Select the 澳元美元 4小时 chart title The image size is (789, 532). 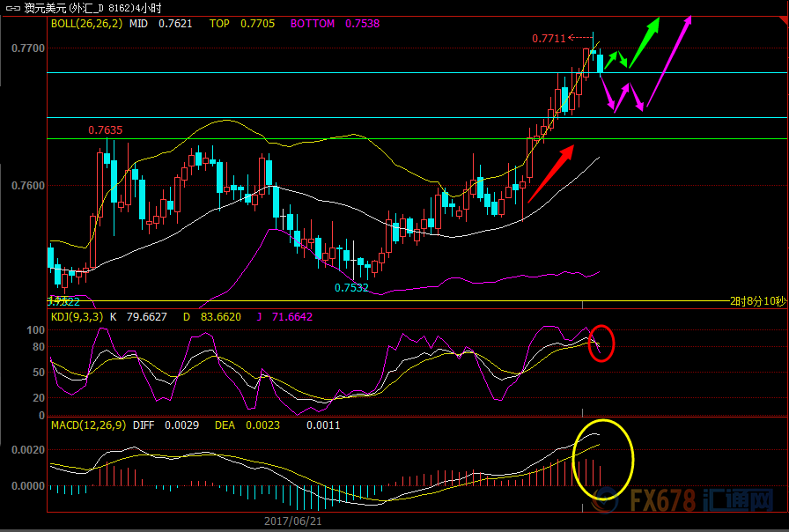93,8
